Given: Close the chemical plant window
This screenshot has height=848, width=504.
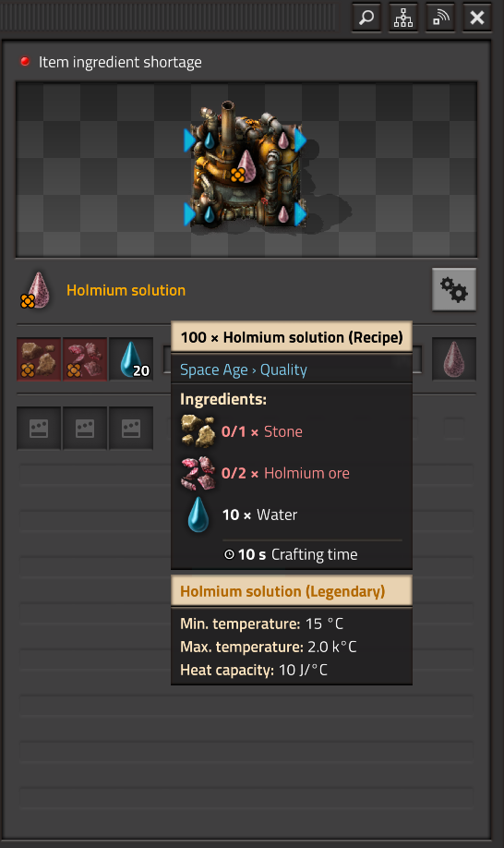Looking at the screenshot, I should coord(477,18).
